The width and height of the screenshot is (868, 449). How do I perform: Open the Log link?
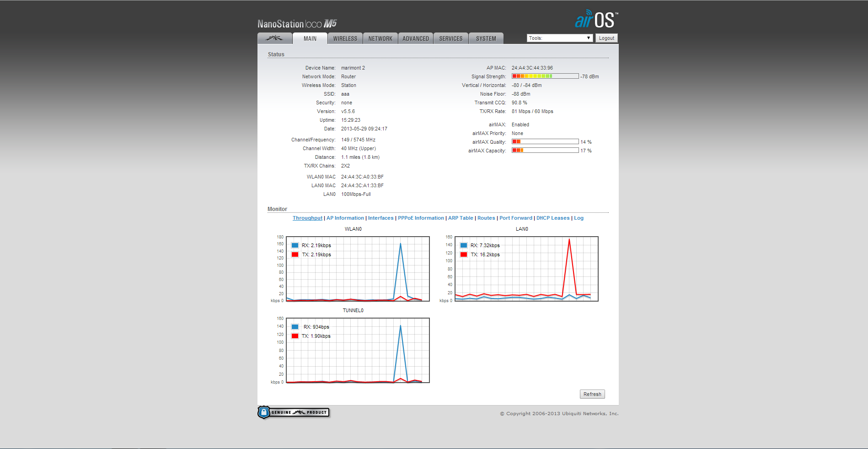(x=579, y=218)
